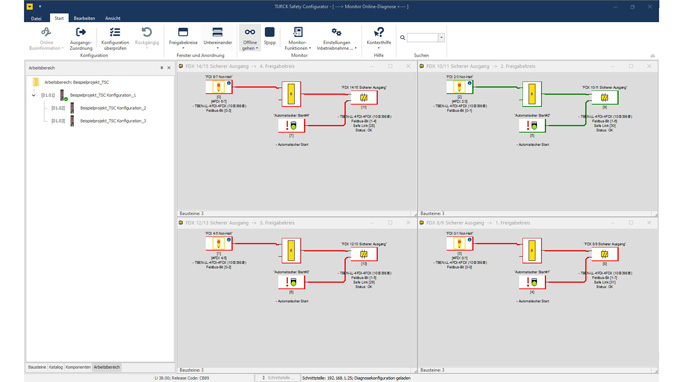Collapse the Beispielprojekt_TSC Konfiguration_1 tree node

tap(34, 95)
